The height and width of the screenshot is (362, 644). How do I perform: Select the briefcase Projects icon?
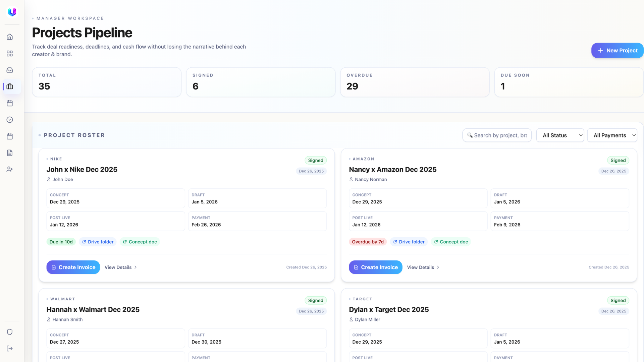(10, 86)
